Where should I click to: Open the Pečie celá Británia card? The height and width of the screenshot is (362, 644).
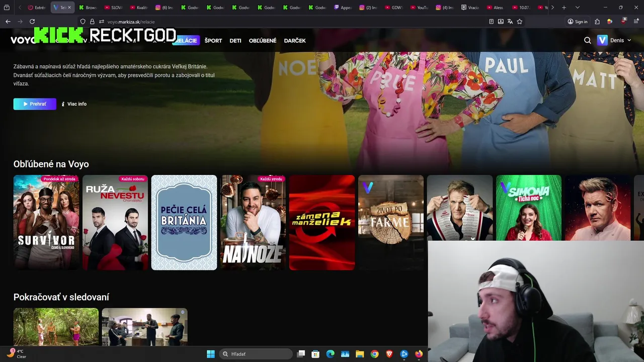pos(184,222)
